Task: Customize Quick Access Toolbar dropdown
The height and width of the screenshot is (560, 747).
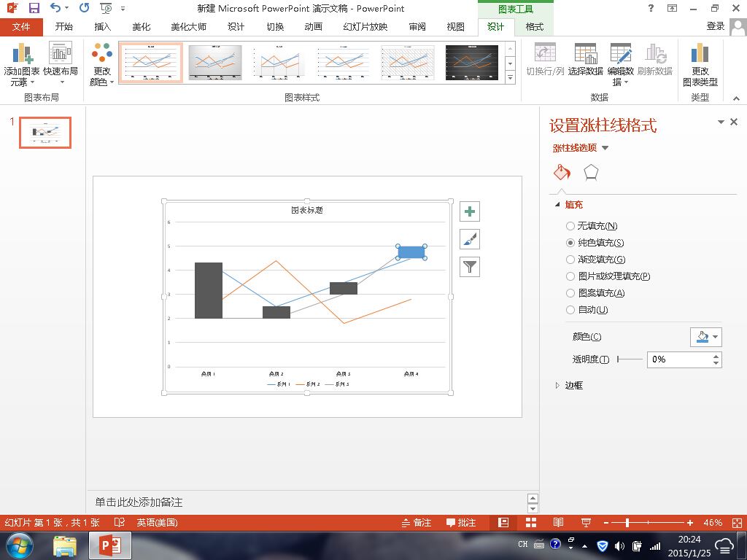Action: pos(123,8)
